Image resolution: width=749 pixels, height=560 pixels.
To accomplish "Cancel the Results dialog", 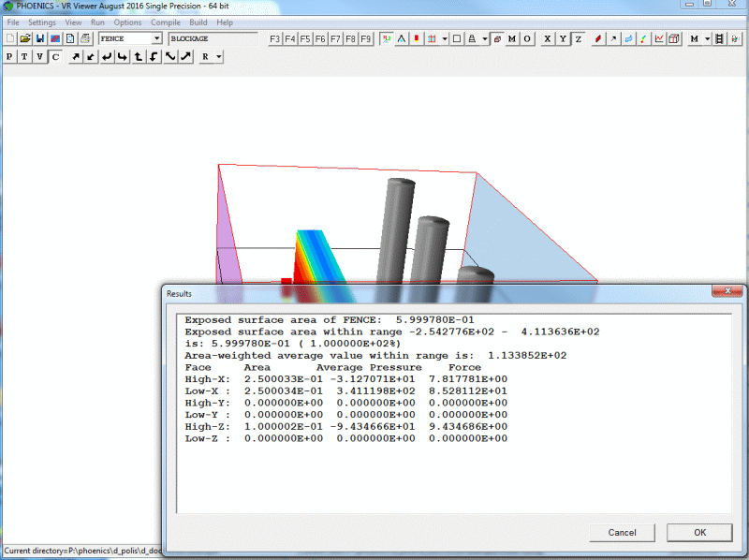I will pos(622,532).
